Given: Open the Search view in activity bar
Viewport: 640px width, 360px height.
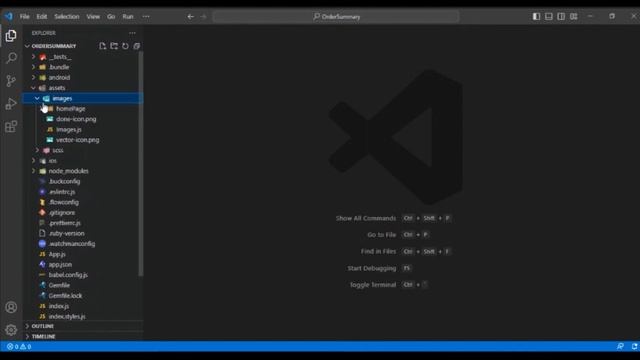Looking at the screenshot, I should coord(11,58).
